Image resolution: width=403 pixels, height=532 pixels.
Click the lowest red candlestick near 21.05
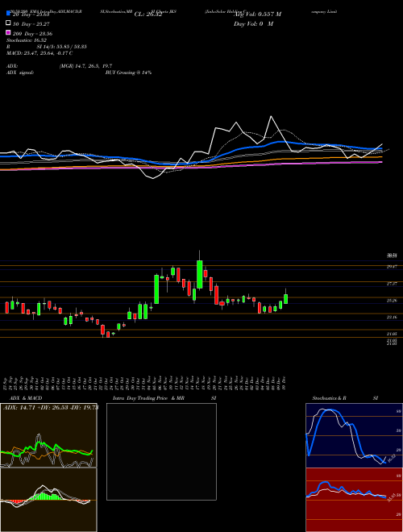pos(108,335)
